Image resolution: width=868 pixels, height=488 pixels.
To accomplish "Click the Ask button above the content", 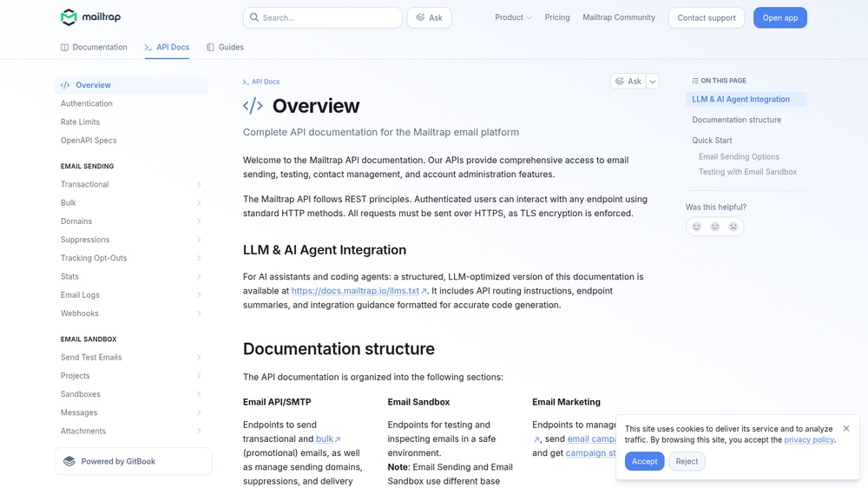I will (x=628, y=82).
